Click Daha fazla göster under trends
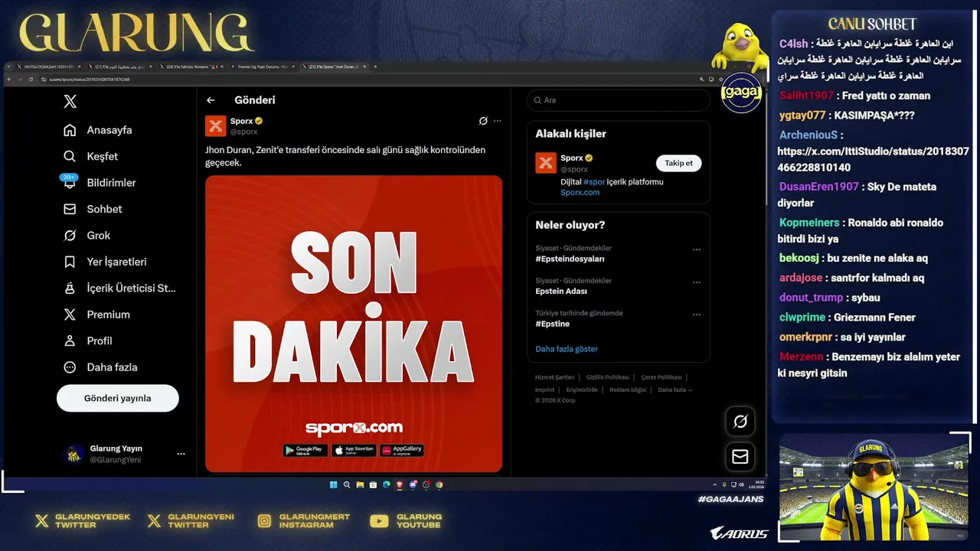Screen dimensions: 980x551 pyautogui.click(x=567, y=349)
